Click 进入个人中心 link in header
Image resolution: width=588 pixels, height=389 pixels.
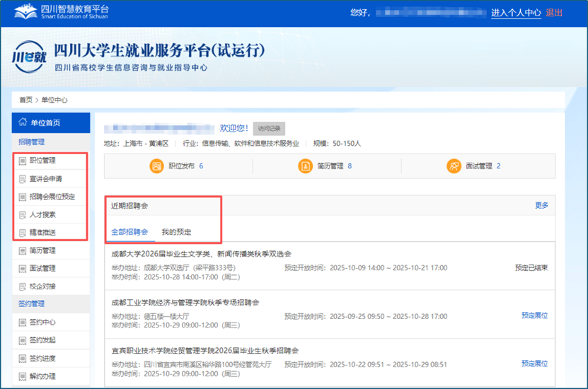point(516,13)
